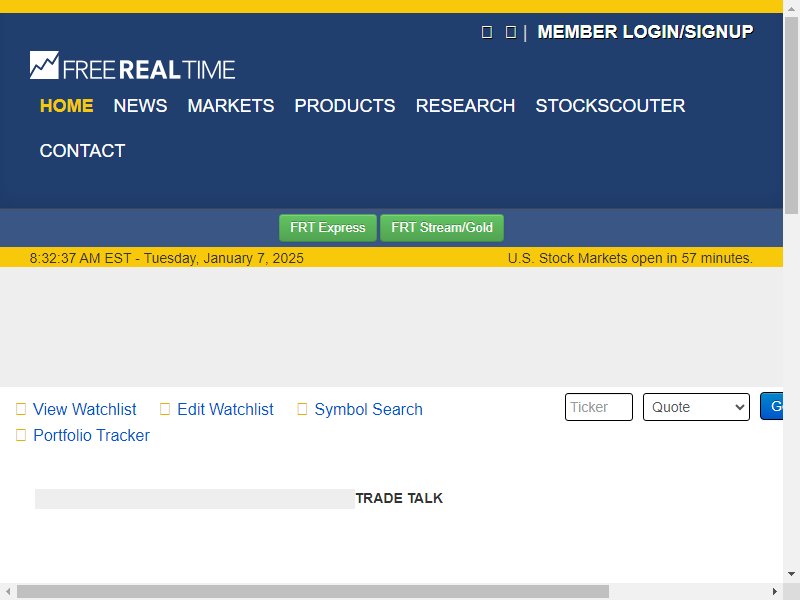Image resolution: width=800 pixels, height=600 pixels.
Task: Open the Edit Watchlist link
Action: click(x=226, y=409)
